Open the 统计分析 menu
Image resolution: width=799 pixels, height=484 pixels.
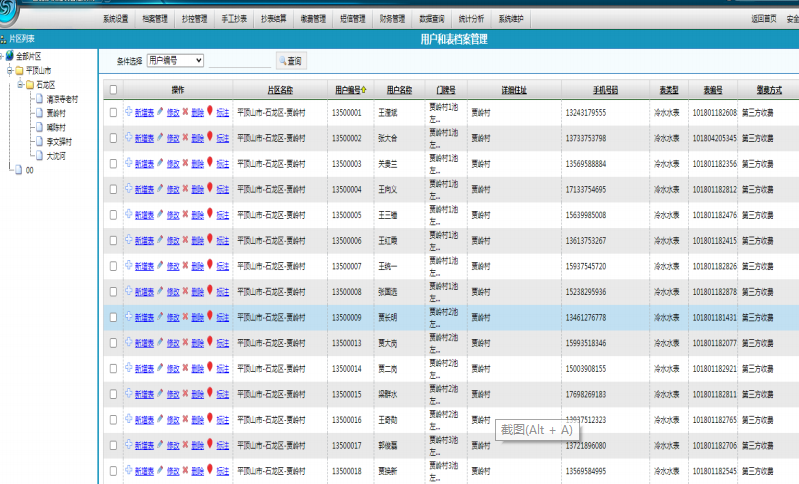tap(470, 18)
